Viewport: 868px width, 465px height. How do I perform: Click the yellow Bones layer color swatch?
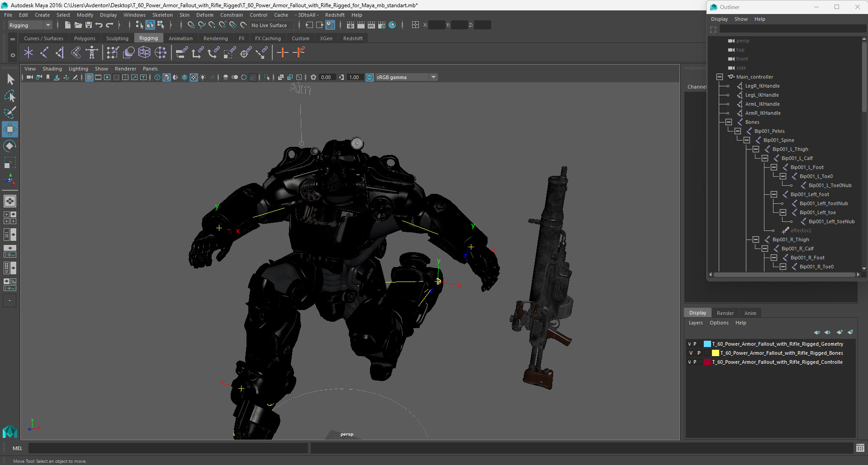pyautogui.click(x=715, y=353)
